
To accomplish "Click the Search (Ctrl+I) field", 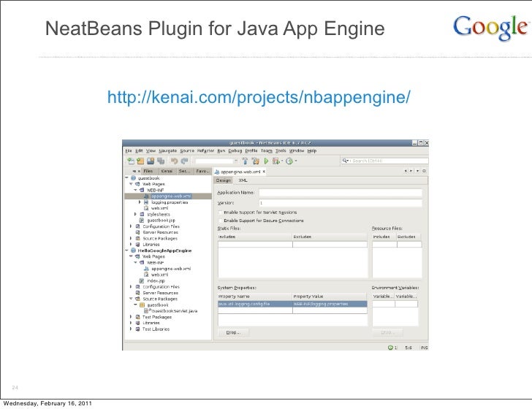I will pos(384,161).
